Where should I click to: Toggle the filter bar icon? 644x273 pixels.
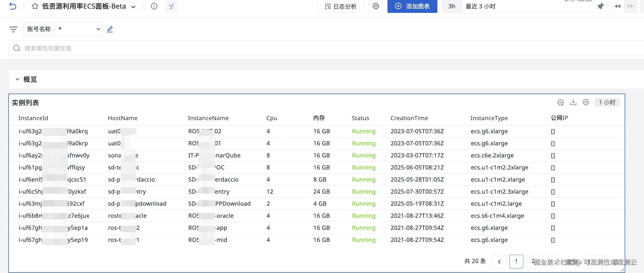coord(13,29)
